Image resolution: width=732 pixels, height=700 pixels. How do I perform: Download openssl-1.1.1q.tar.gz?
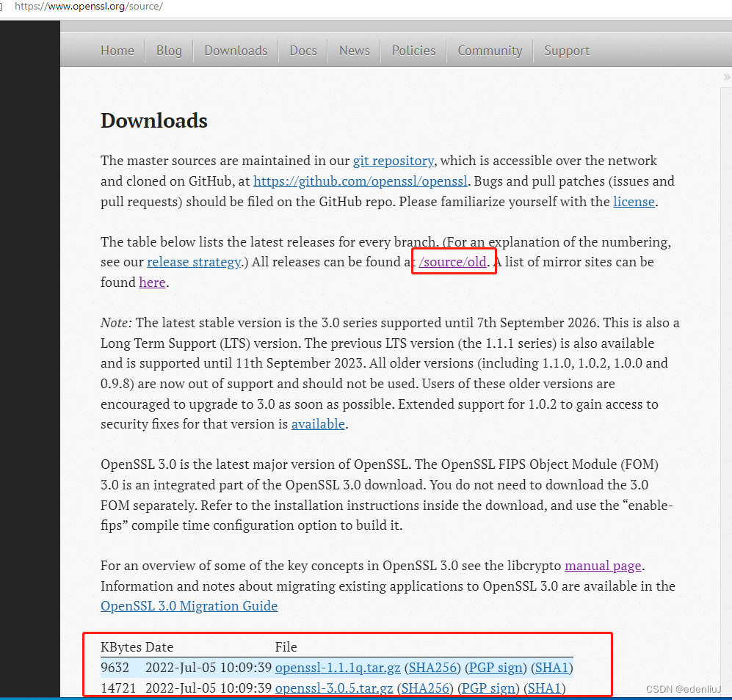click(337, 668)
